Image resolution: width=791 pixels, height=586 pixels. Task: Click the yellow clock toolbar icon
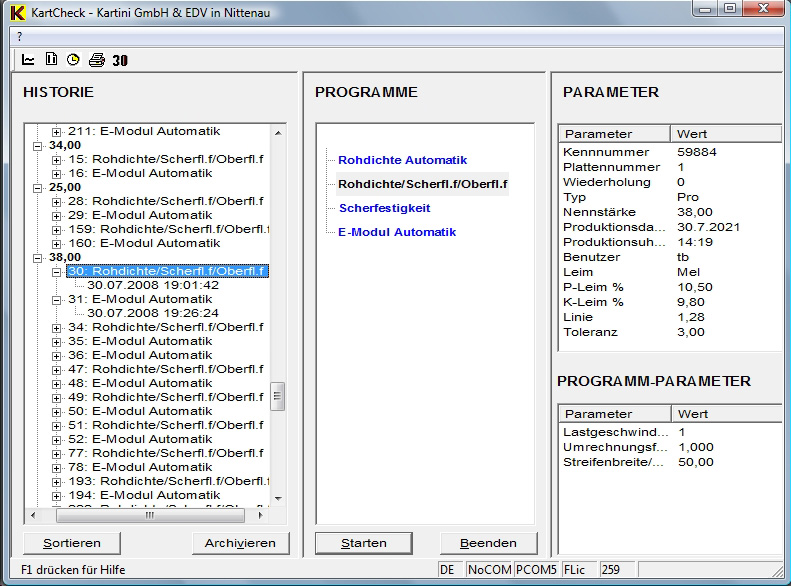click(x=73, y=60)
